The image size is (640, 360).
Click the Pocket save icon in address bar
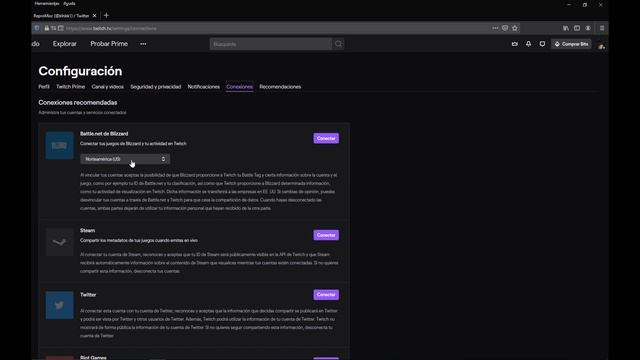[x=505, y=28]
